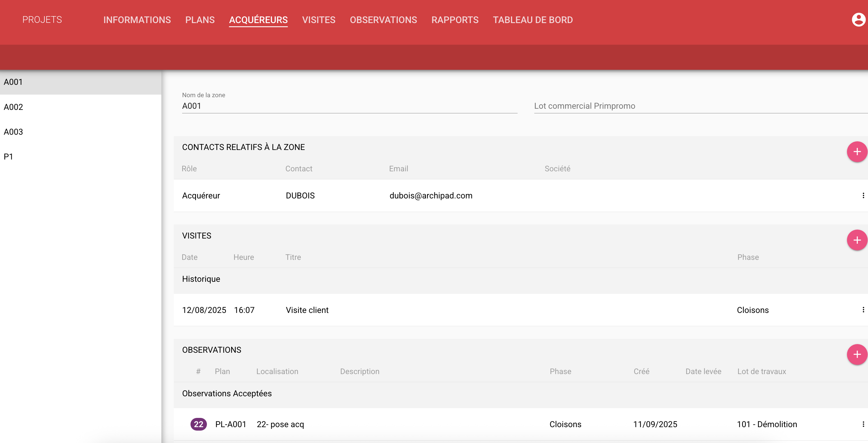
Task: Open the RAPPORTS tab
Action: pyautogui.click(x=454, y=20)
